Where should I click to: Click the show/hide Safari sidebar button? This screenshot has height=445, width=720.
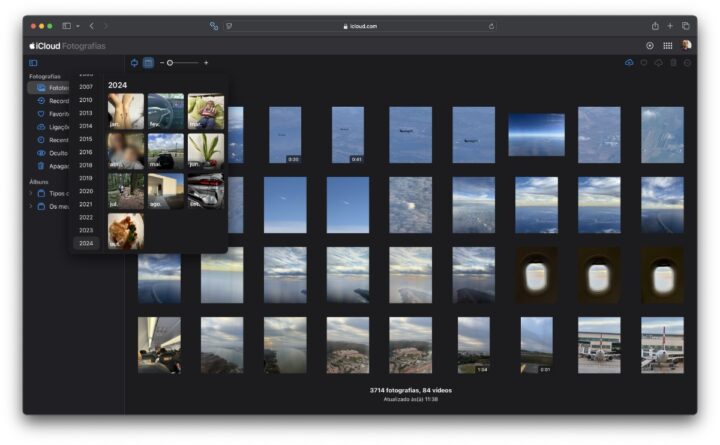click(x=67, y=26)
